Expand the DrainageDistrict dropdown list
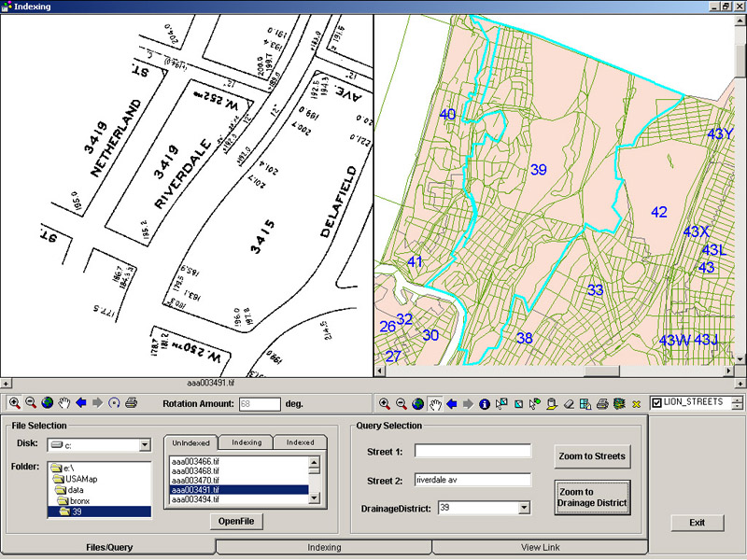Viewport: 747px width, 560px height. [523, 508]
